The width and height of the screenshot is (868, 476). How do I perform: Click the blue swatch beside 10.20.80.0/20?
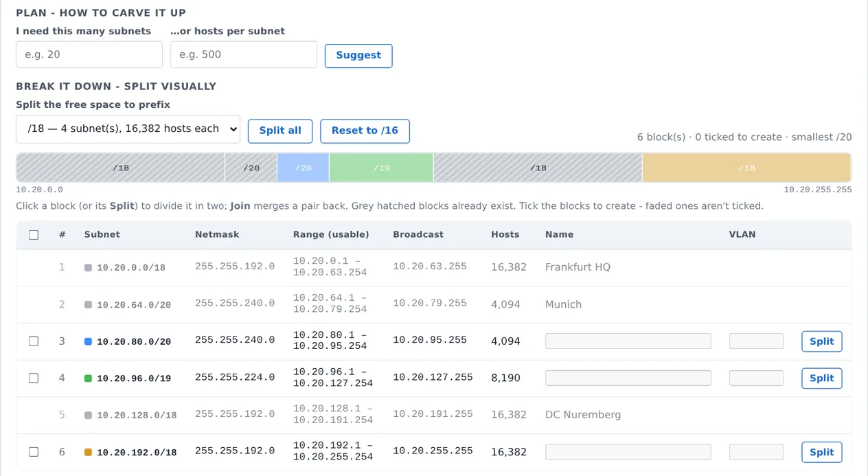pyautogui.click(x=88, y=341)
